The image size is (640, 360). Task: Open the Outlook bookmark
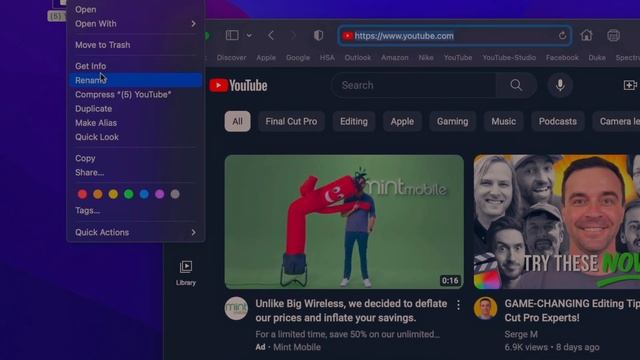pyautogui.click(x=358, y=58)
